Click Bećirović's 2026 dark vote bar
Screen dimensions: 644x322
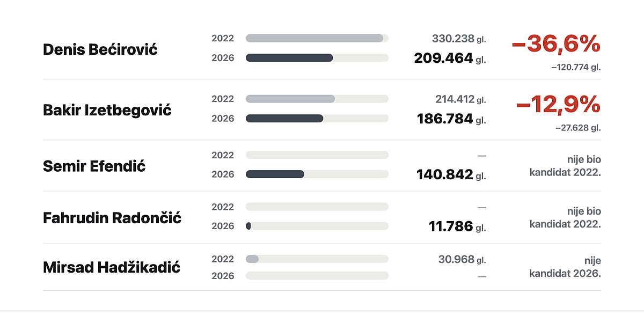pyautogui.click(x=289, y=57)
